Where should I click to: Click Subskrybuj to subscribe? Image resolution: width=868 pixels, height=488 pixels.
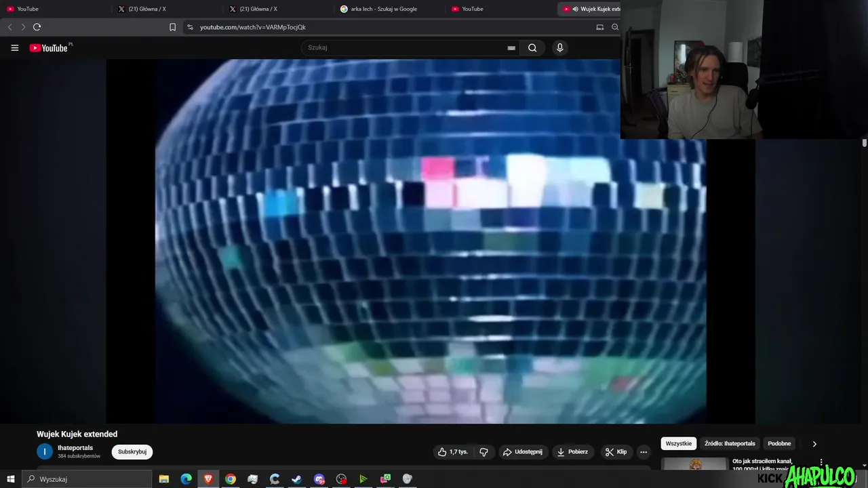pyautogui.click(x=132, y=452)
